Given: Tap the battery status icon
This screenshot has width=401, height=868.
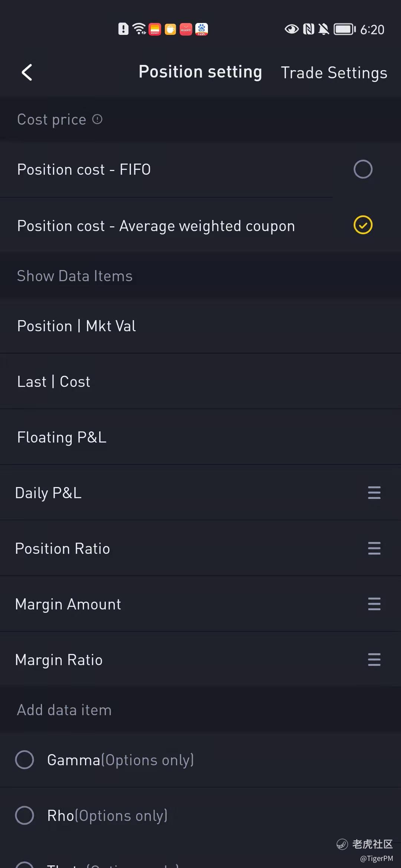Looking at the screenshot, I should (345, 29).
